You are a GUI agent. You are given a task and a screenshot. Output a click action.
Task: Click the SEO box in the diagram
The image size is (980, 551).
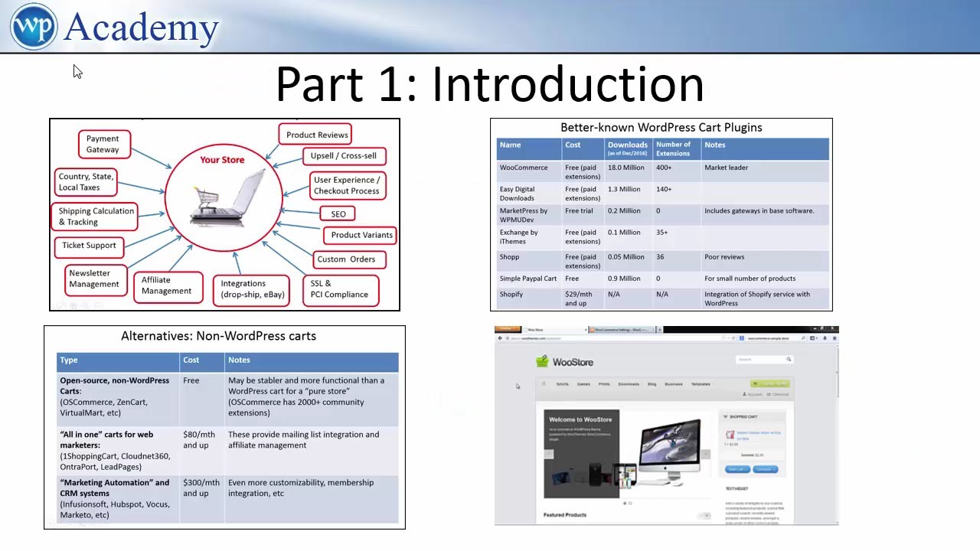point(338,214)
